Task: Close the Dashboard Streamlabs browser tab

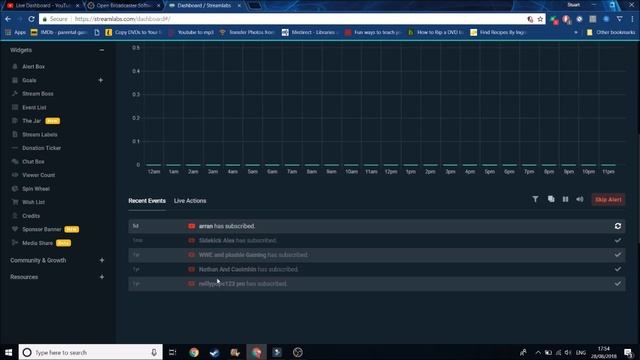Action: 239,6
